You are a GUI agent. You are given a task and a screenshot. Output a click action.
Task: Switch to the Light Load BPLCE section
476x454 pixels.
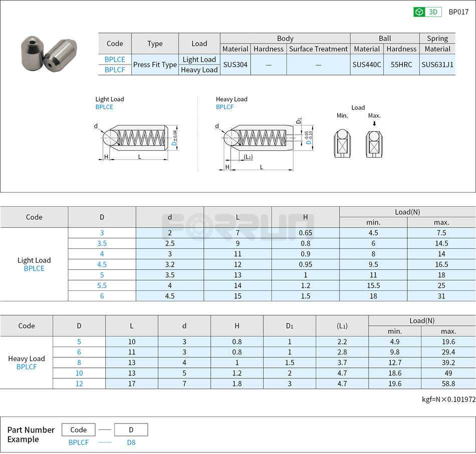tap(34, 264)
